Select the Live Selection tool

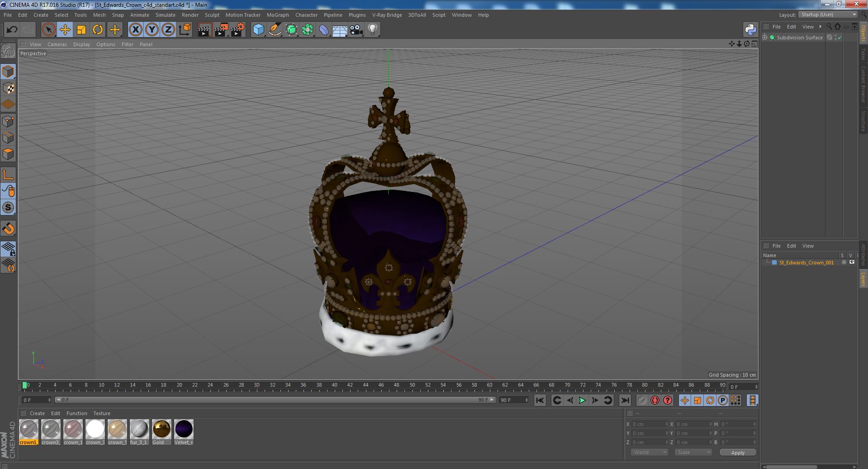pos(48,30)
